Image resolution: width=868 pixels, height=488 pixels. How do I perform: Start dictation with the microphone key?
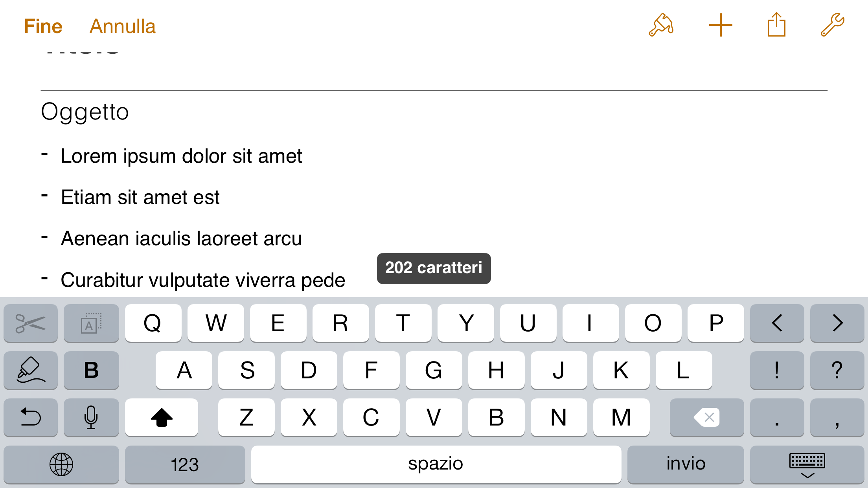91,417
